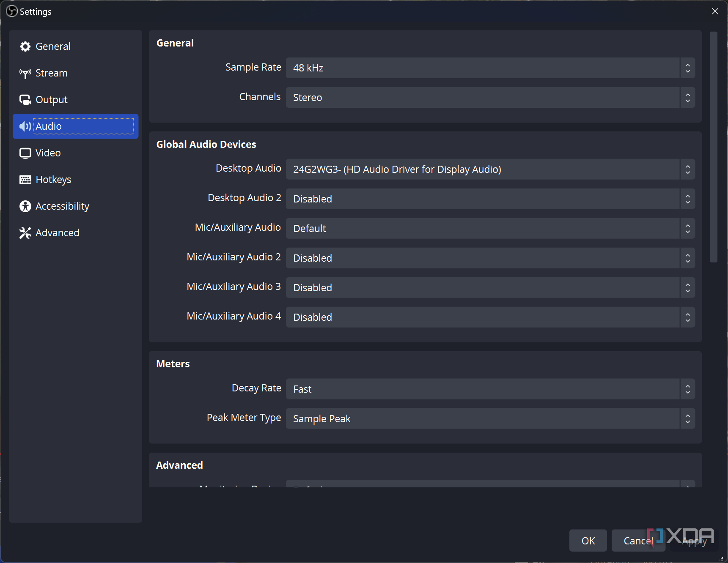Switch to the Stream settings tab
The width and height of the screenshot is (728, 563).
(76, 73)
